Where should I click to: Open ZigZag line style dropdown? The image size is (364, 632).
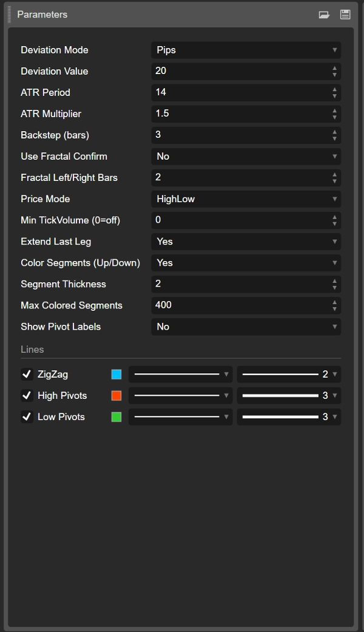180,375
